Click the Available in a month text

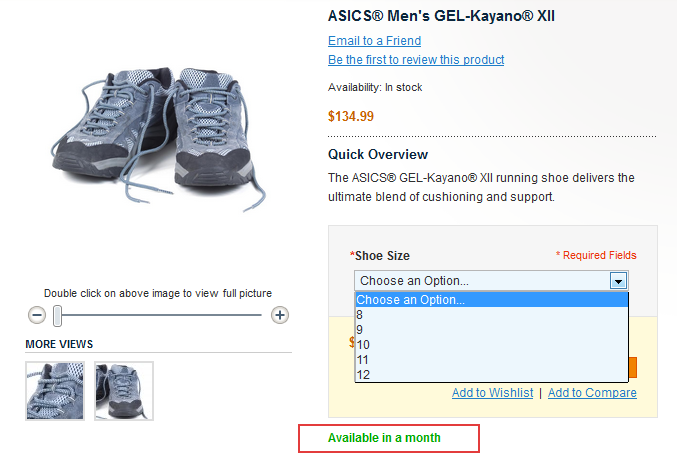coord(384,438)
